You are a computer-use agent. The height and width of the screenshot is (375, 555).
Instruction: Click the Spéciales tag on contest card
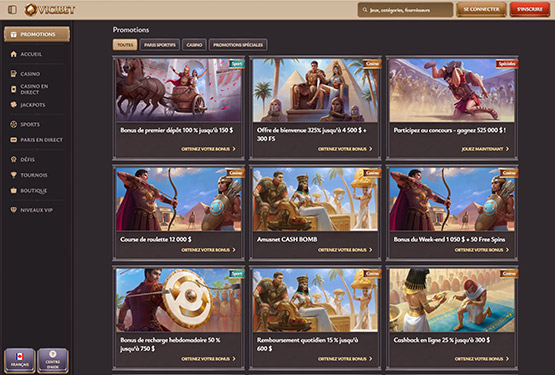(x=507, y=64)
